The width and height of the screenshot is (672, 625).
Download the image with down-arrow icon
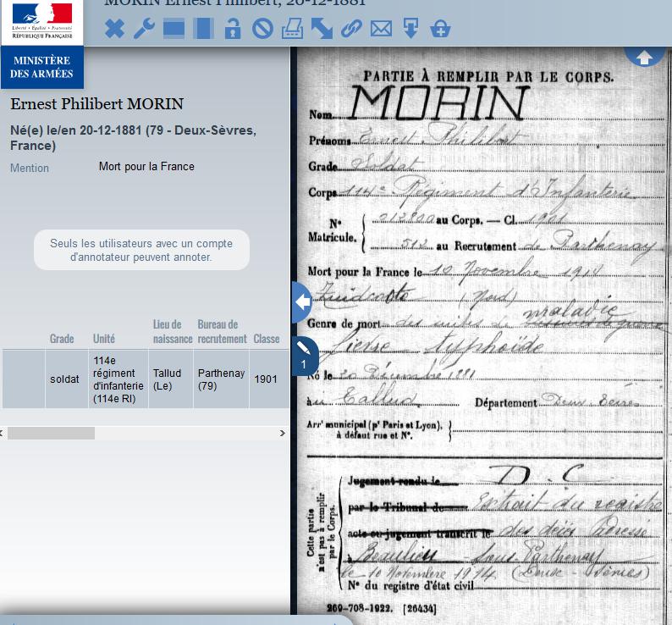coord(410,28)
